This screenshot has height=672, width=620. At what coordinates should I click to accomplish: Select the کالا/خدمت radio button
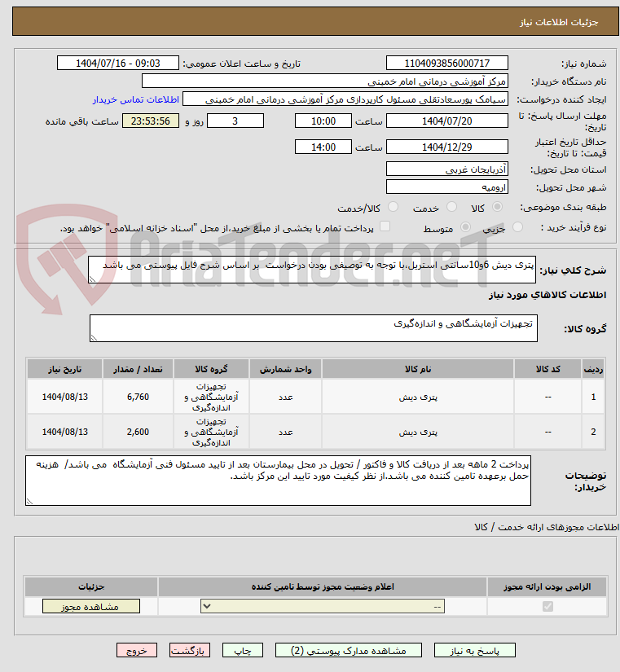(x=393, y=207)
